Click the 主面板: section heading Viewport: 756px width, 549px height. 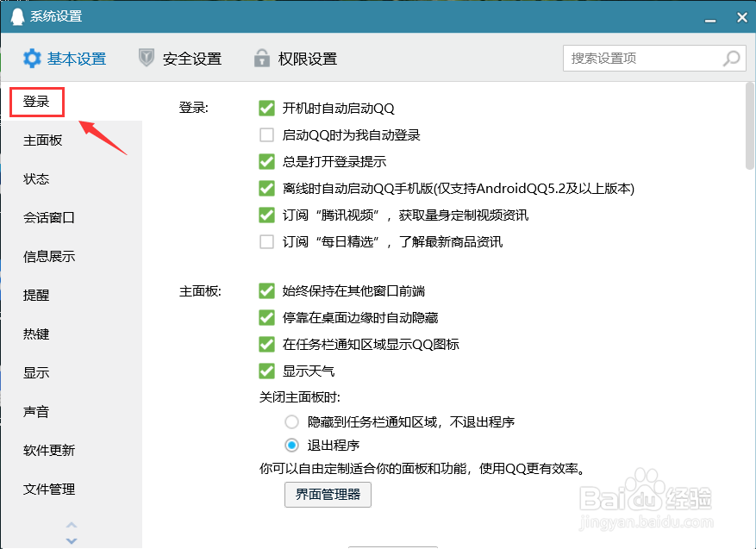[201, 291]
